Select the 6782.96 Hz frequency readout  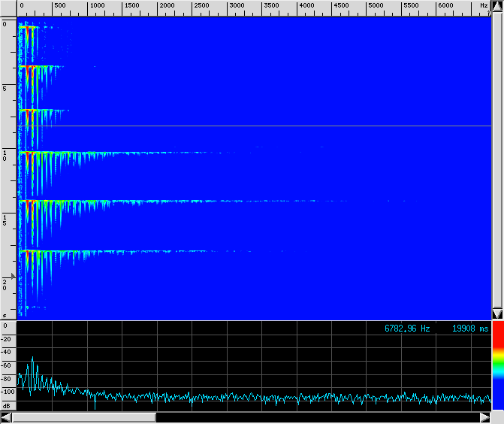(x=407, y=329)
